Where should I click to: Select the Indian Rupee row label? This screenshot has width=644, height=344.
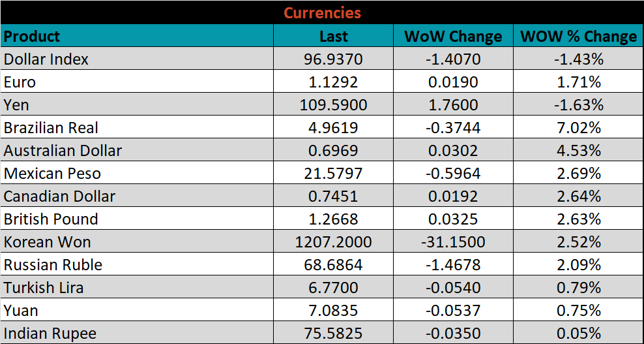pyautogui.click(x=50, y=334)
